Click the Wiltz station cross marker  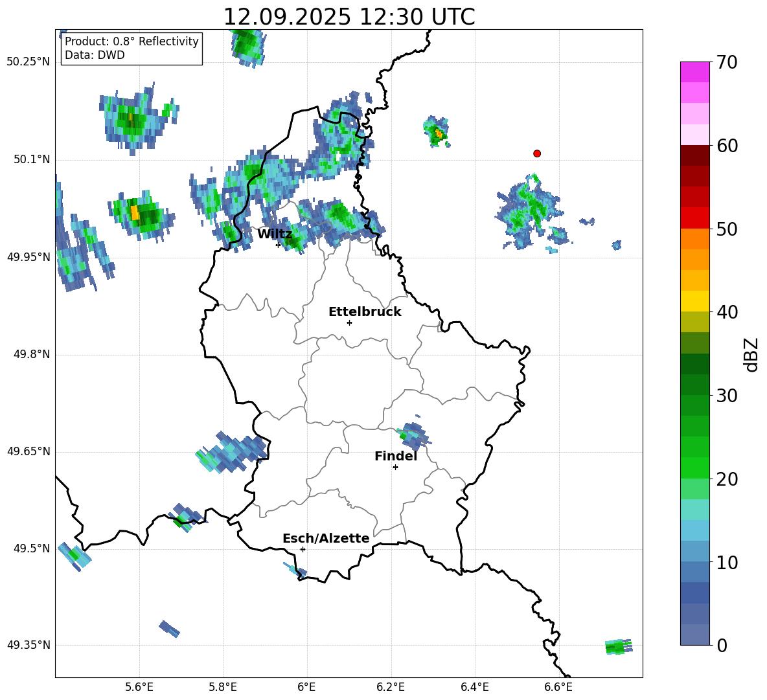pos(278,245)
